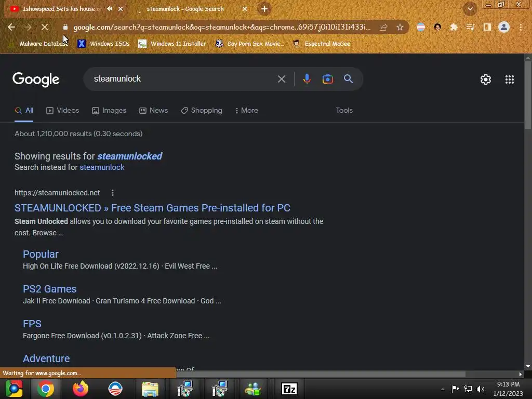The image size is (532, 399).
Task: Open the FPS sitelink
Action: point(32,324)
